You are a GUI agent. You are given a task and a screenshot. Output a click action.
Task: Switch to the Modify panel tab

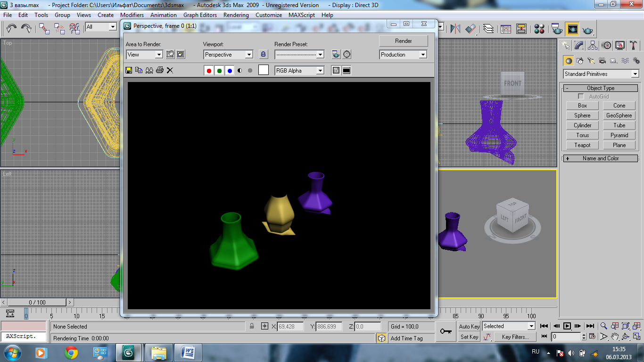(x=579, y=45)
